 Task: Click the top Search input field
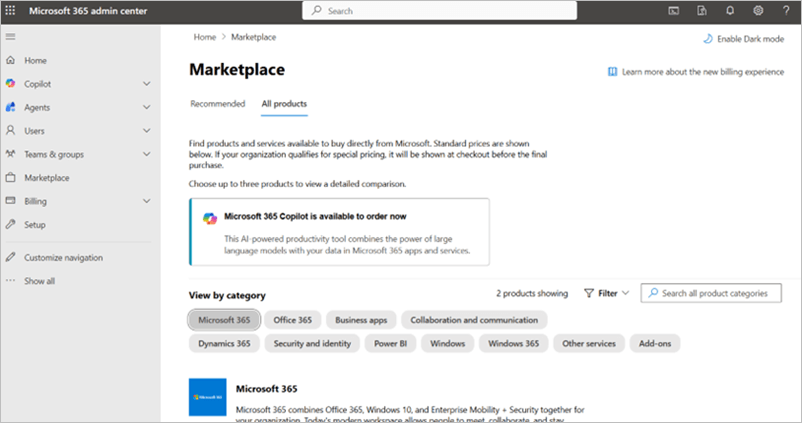(x=439, y=10)
